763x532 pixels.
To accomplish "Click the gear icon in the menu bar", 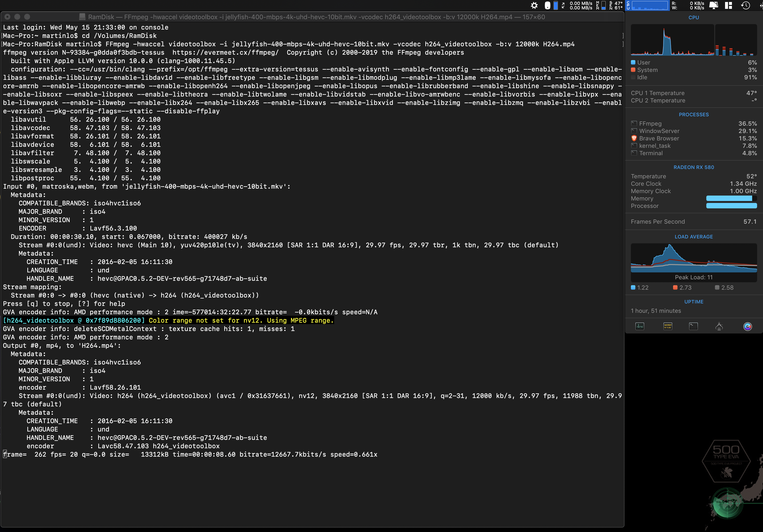I will pos(534,5).
